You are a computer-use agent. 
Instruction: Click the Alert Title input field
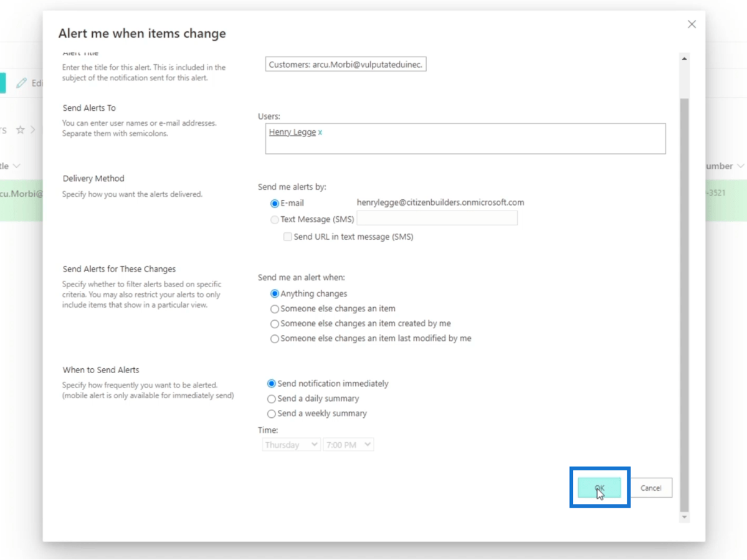[345, 64]
